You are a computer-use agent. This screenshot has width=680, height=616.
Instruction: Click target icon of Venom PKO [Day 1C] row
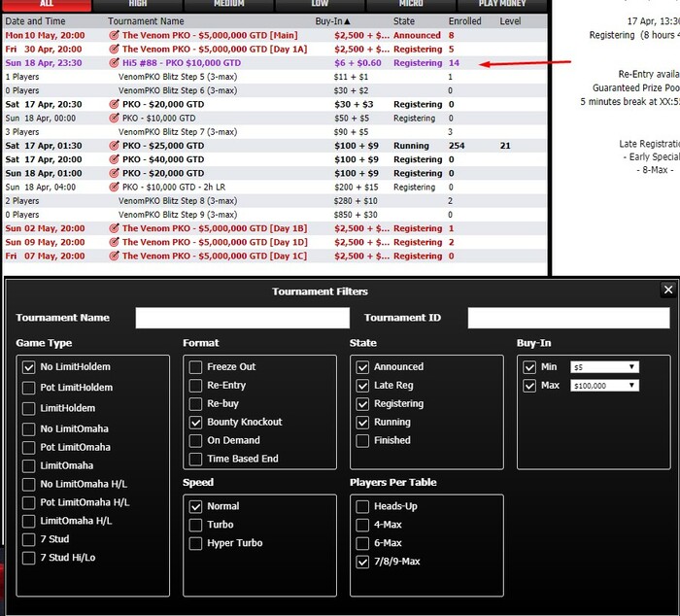(x=114, y=256)
